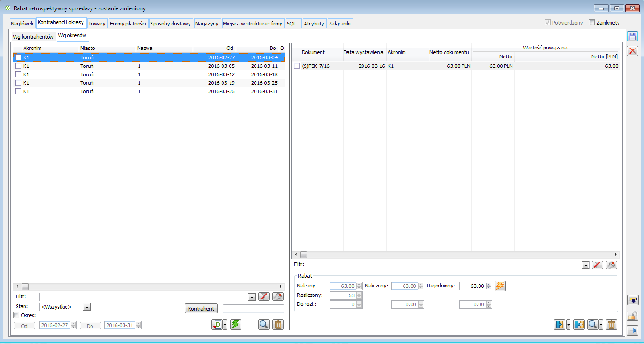Expand the documents Filtr combo box arrow

tap(586, 265)
